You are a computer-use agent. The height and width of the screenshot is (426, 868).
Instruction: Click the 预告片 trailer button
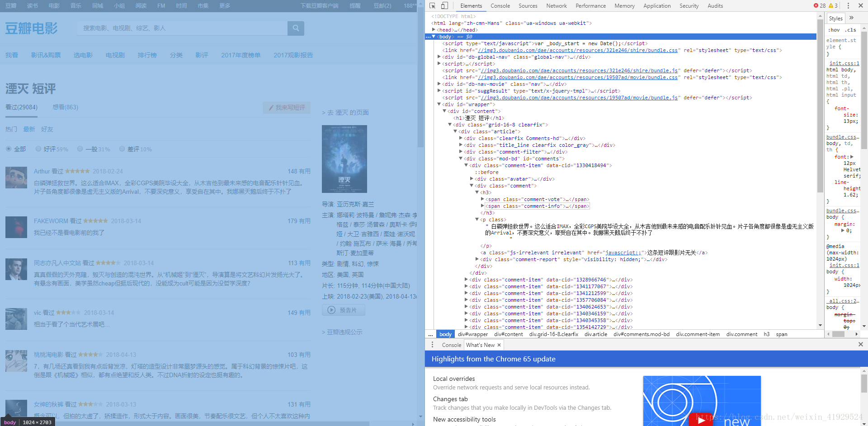(x=343, y=310)
